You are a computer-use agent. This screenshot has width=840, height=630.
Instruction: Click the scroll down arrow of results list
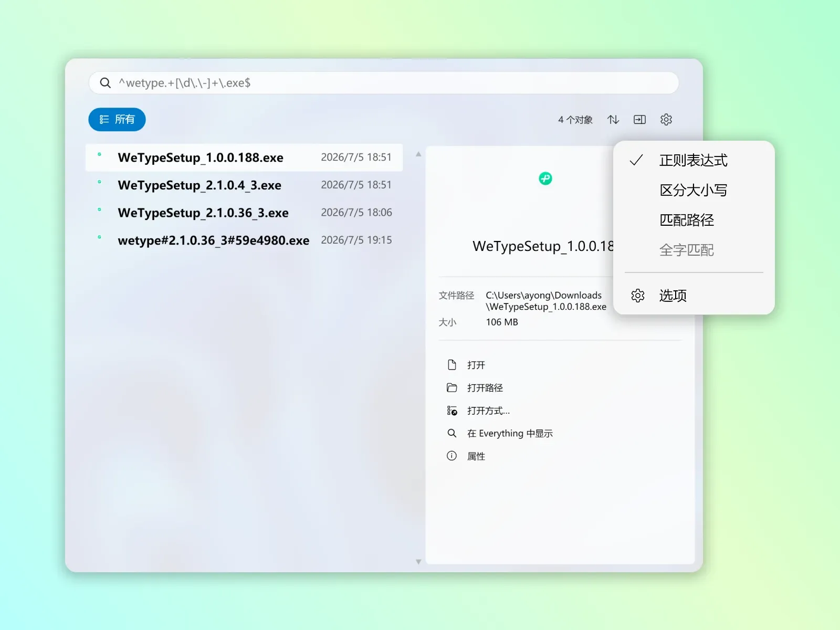[x=418, y=562]
